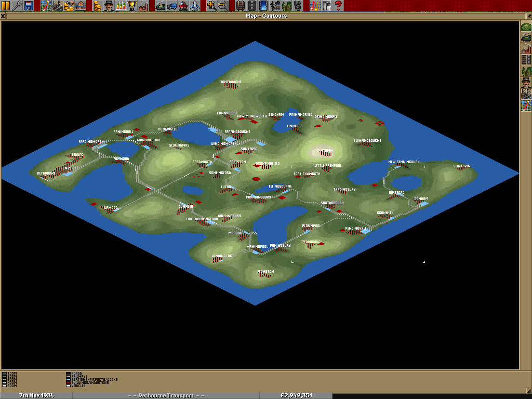Show the train list via locomotive icon
This screenshot has width=532, height=399.
161,5
